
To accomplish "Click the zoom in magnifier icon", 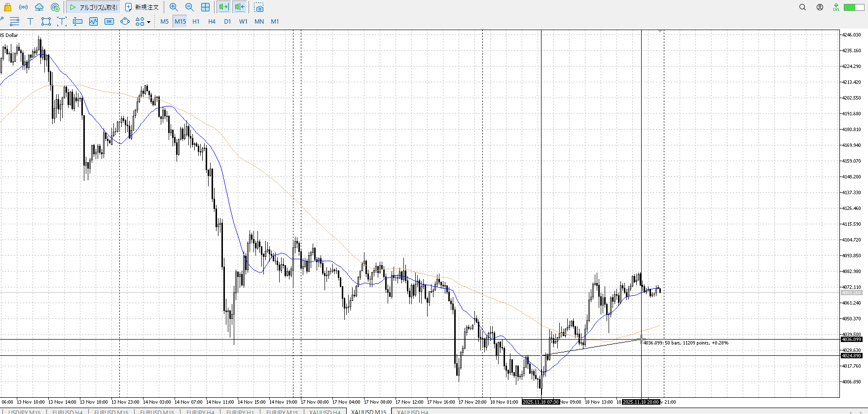I will tap(174, 7).
